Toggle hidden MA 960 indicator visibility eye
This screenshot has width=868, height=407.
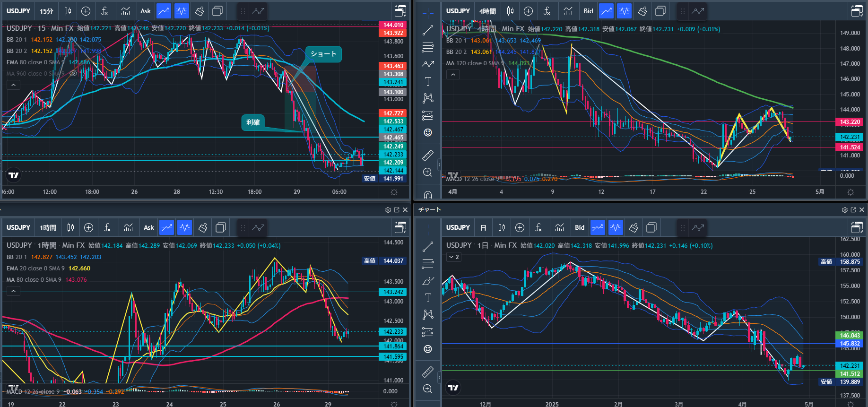click(73, 73)
